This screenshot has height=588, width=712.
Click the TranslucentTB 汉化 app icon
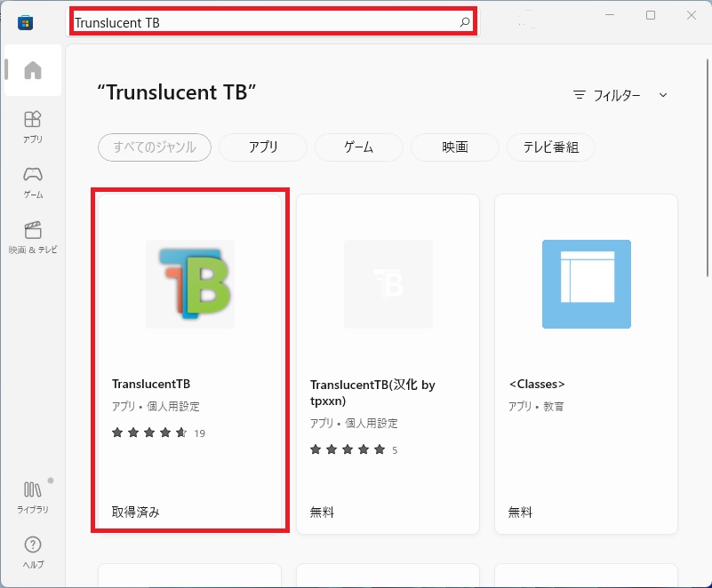click(388, 284)
